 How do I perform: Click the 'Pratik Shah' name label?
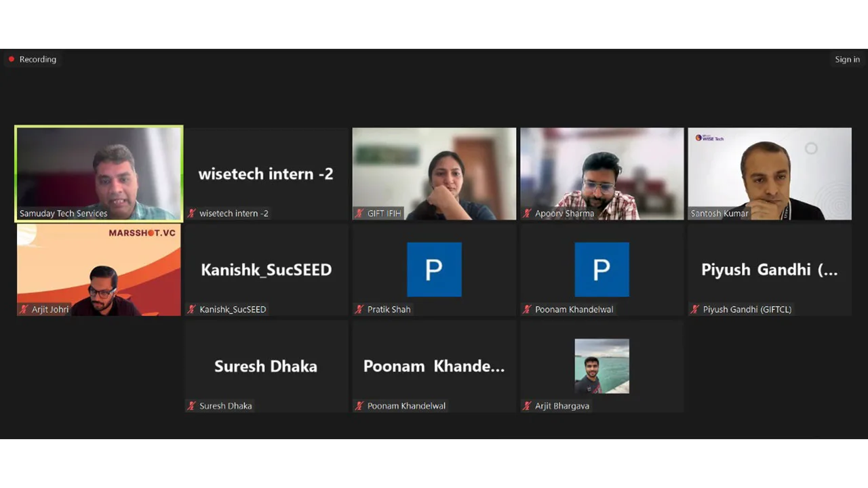(x=389, y=310)
